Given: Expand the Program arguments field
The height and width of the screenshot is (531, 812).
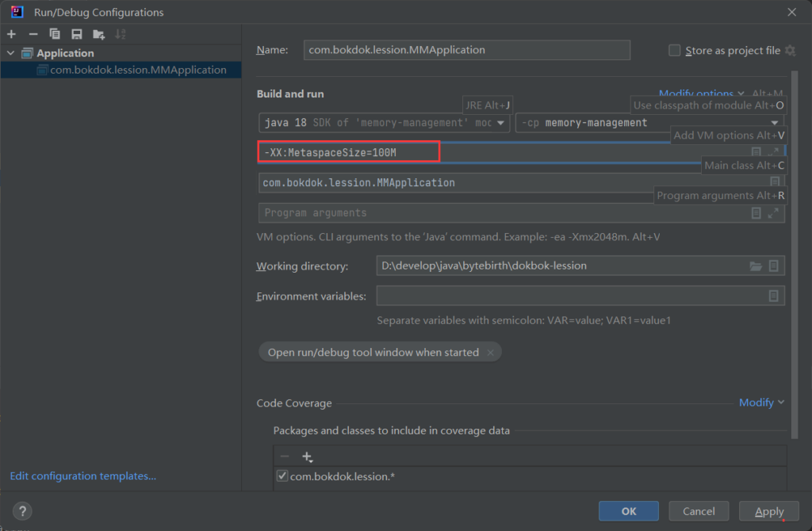Looking at the screenshot, I should click(x=773, y=212).
